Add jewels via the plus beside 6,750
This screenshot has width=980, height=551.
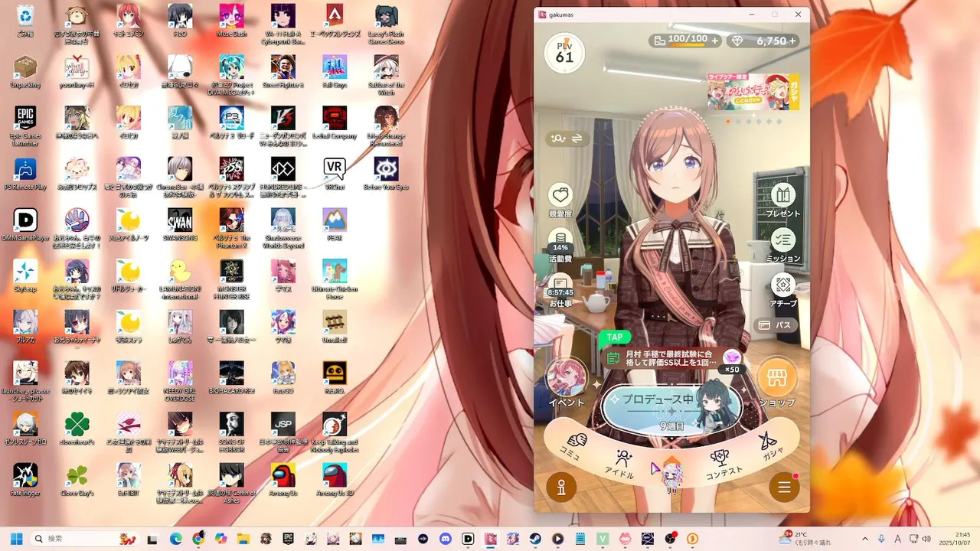(x=792, y=41)
